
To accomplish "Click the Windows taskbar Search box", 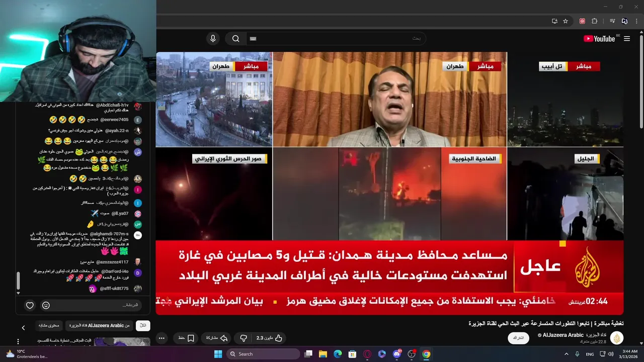I will click(x=263, y=354).
